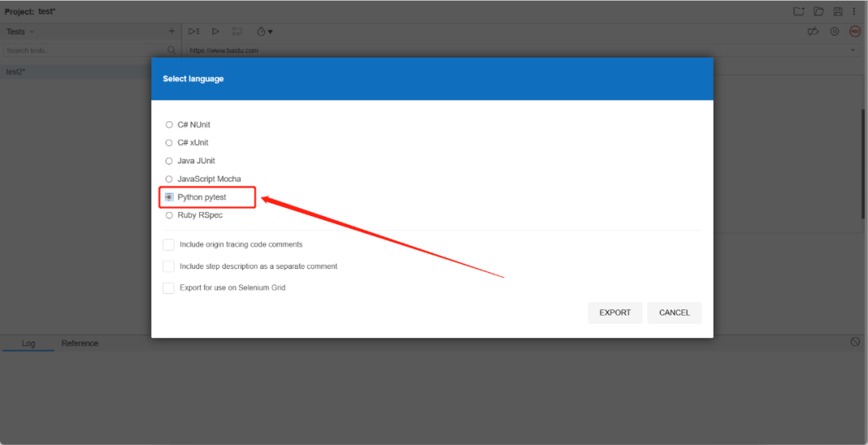Click the Search tests input field
This screenshot has width=868, height=445.
pyautogui.click(x=84, y=51)
